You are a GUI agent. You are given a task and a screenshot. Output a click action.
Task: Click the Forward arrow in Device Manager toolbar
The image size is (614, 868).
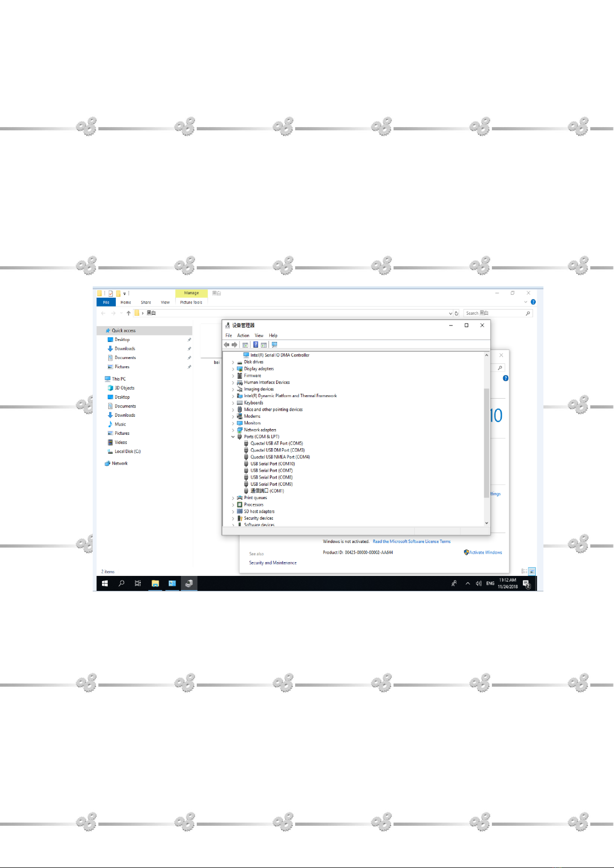(x=234, y=345)
